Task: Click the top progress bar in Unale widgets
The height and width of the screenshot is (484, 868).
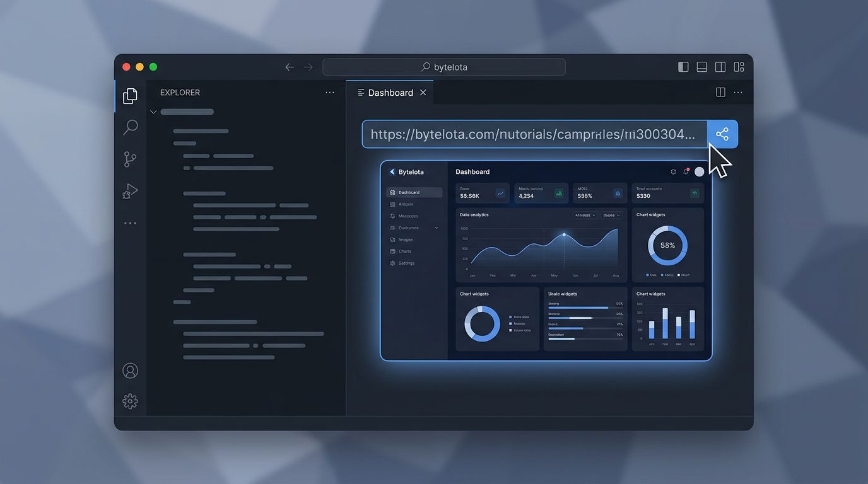Action: tap(585, 308)
